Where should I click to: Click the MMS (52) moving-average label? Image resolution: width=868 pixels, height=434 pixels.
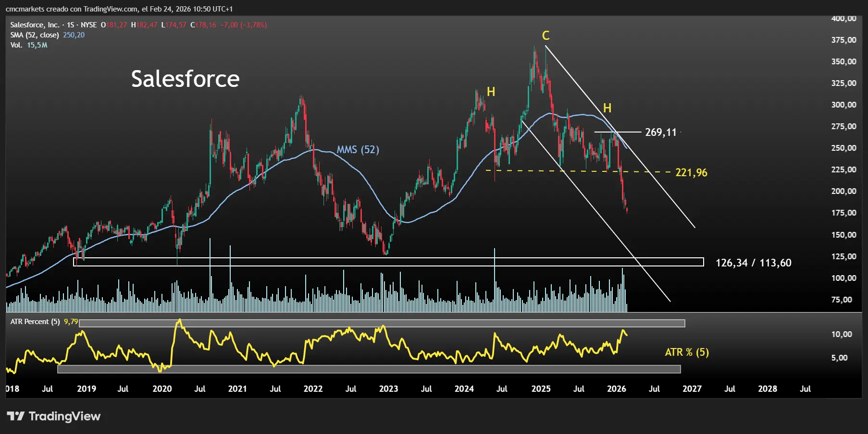tap(358, 150)
